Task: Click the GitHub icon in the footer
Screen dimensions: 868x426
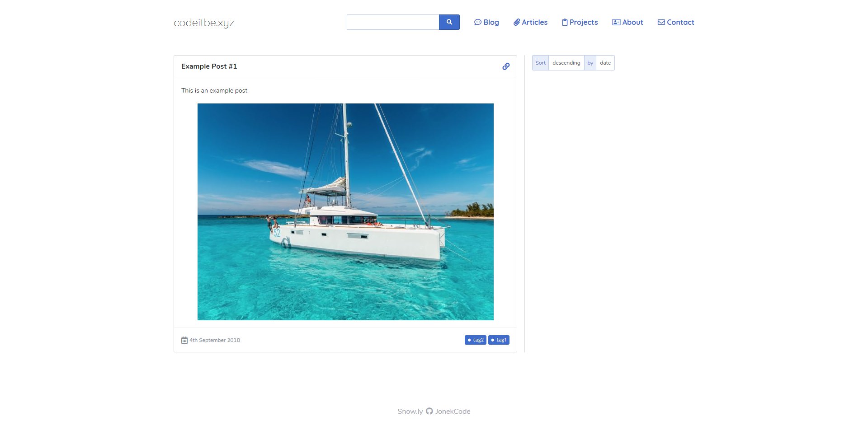Action: coord(429,411)
